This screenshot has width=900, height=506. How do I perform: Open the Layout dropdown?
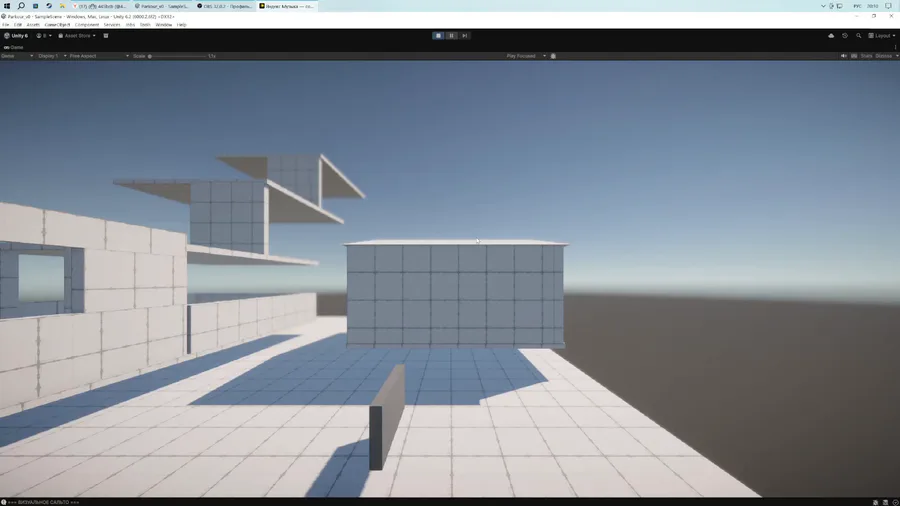click(882, 36)
